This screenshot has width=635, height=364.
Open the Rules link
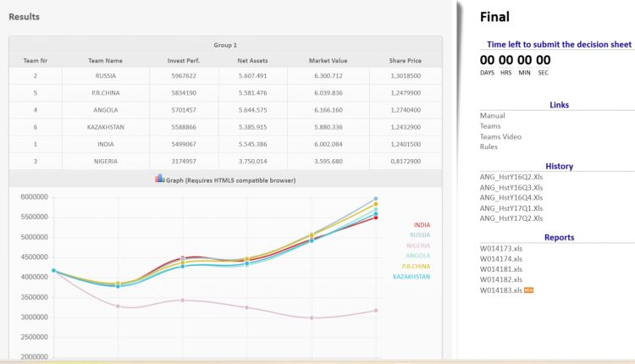pos(489,146)
